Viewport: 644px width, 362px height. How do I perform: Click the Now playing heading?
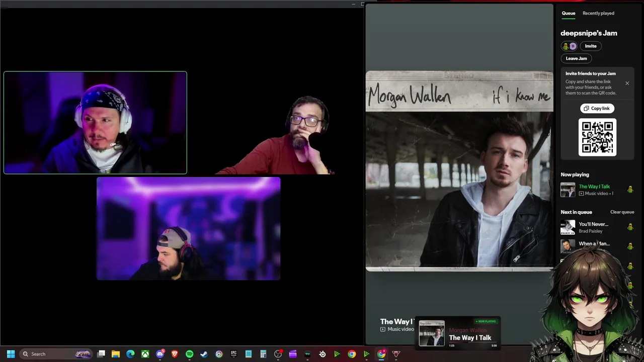pos(575,174)
